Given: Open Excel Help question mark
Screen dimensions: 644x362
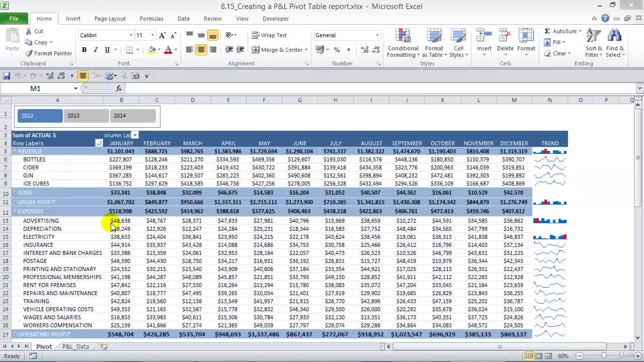Looking at the screenshot, I should [605, 19].
